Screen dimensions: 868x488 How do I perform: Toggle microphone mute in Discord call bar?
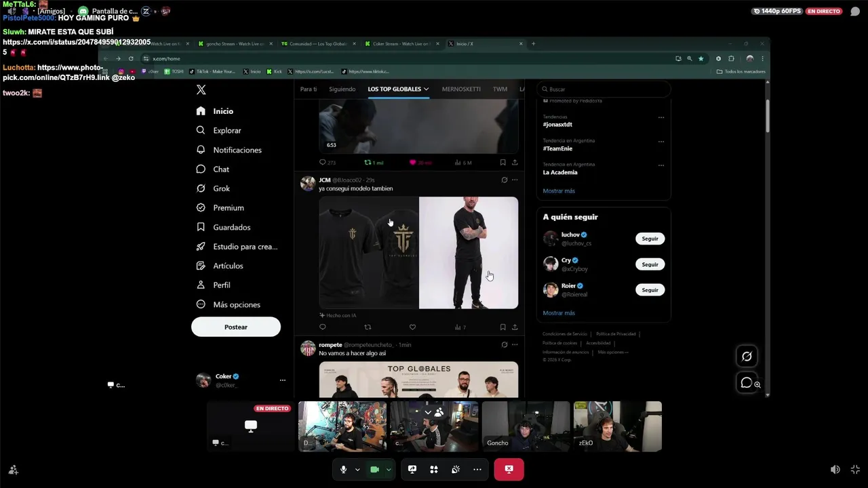(343, 469)
